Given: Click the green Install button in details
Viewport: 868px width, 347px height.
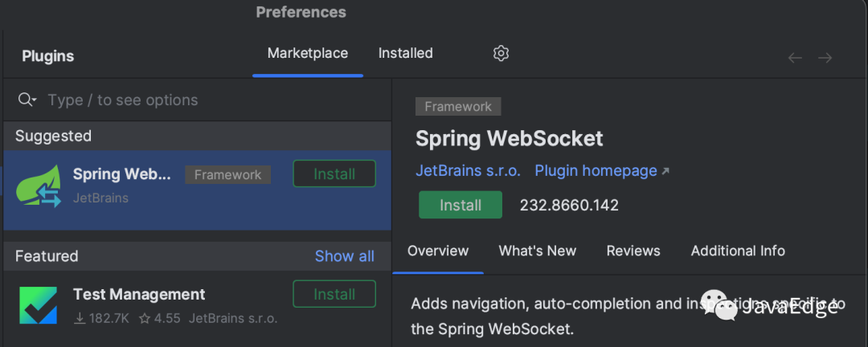Looking at the screenshot, I should [x=461, y=205].
